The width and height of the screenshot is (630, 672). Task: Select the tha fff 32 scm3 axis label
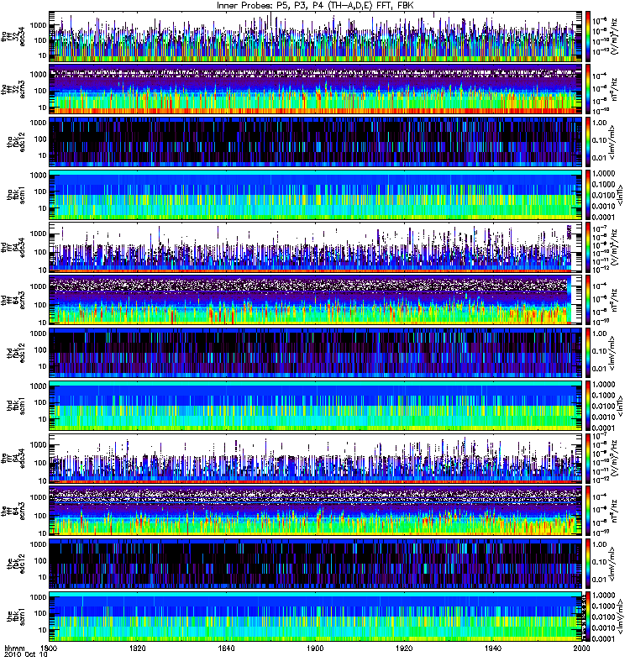point(13,89)
